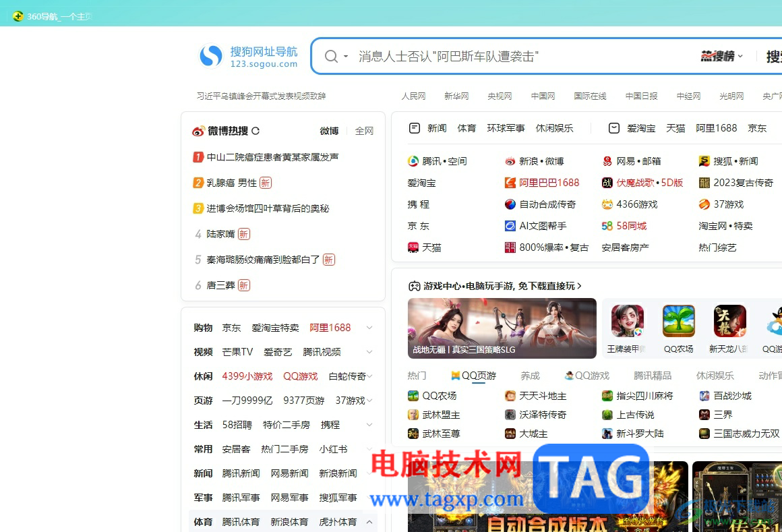Switch to the 微博 hot search tab
This screenshot has height=532, width=782.
click(x=329, y=131)
